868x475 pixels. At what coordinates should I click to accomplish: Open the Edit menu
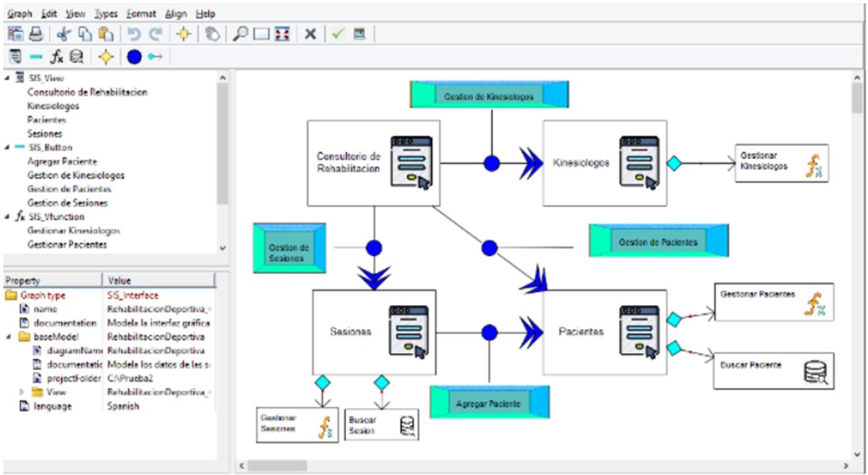point(49,13)
